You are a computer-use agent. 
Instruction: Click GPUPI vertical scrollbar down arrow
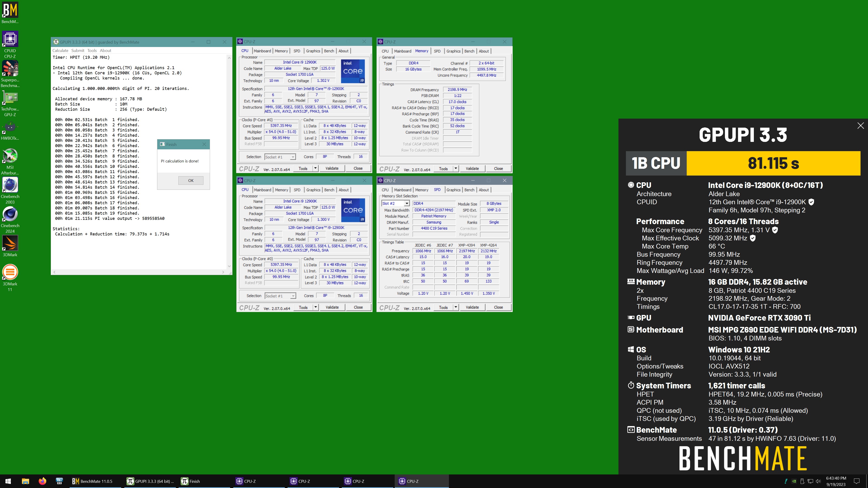pyautogui.click(x=229, y=266)
